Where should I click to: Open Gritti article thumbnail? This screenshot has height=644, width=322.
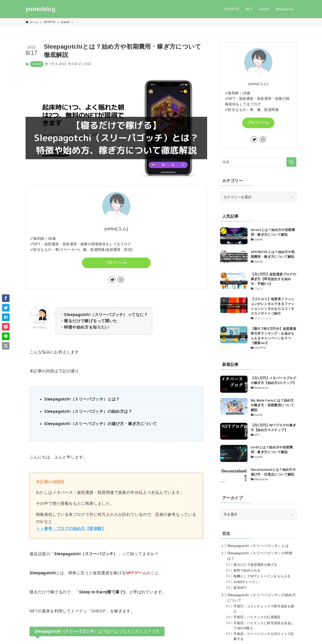click(234, 453)
